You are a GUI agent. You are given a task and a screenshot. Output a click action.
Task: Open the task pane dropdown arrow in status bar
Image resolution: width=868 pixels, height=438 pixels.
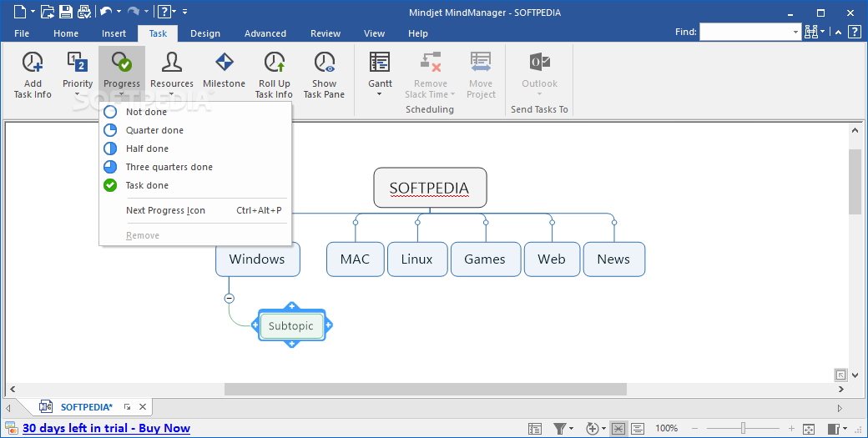[x=845, y=429]
